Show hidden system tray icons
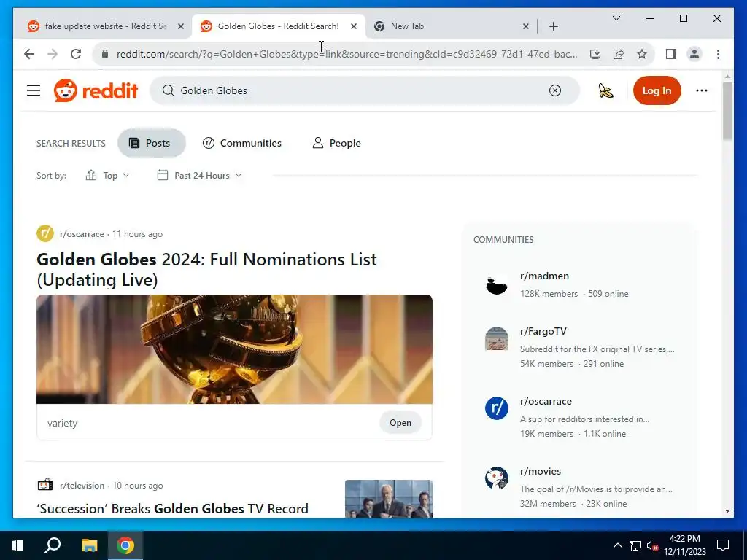The height and width of the screenshot is (560, 747). point(617,545)
